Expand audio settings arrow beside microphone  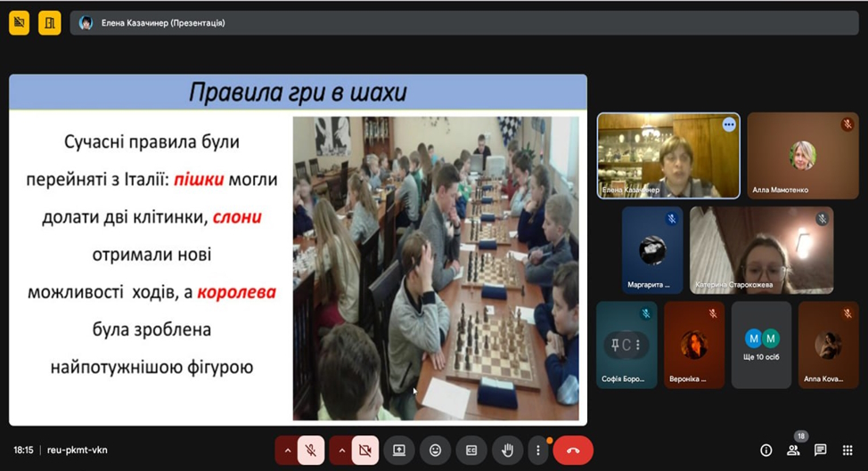(x=287, y=451)
